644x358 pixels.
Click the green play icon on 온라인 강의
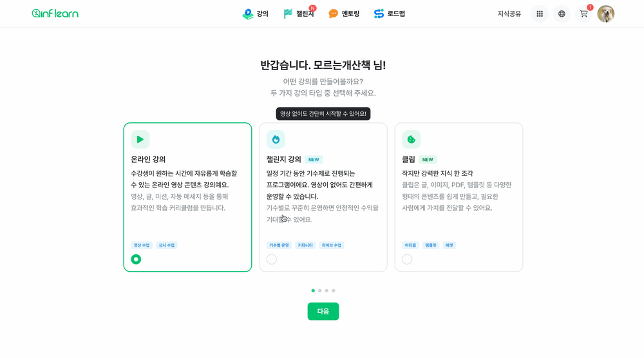140,140
